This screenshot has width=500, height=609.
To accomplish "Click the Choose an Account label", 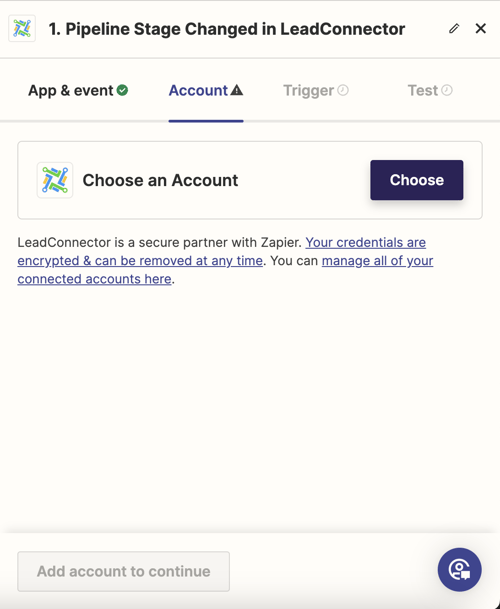I will click(x=160, y=180).
